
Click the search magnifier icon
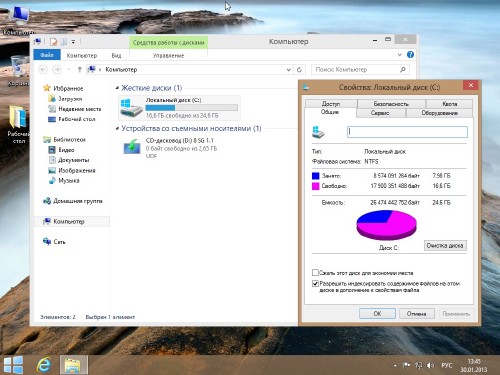pyautogui.click(x=403, y=70)
